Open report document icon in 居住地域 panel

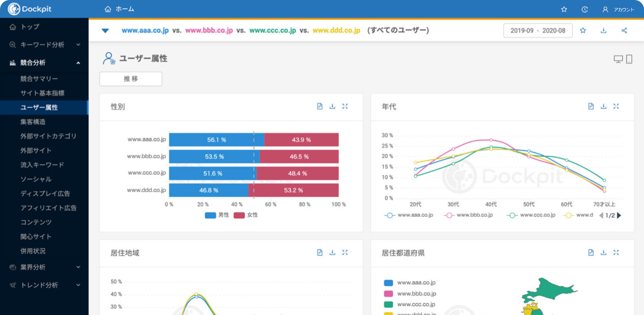(319, 253)
